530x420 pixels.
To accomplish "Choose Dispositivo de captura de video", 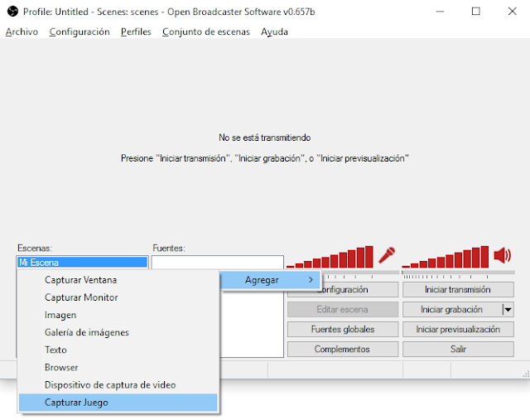I will click(x=118, y=385).
